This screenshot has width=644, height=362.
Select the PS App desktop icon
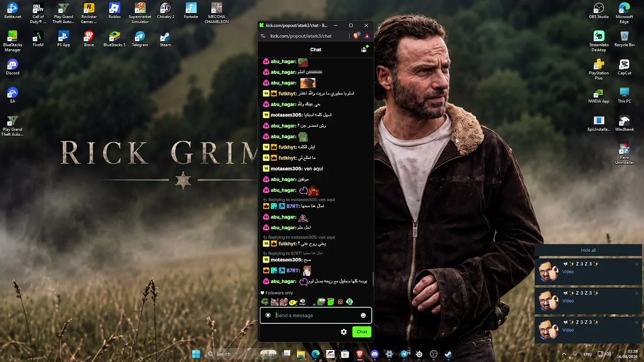(63, 40)
